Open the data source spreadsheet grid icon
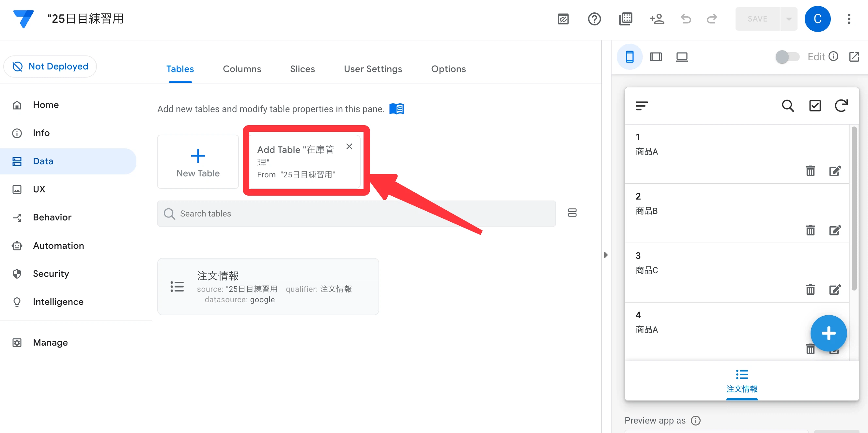Image resolution: width=868 pixels, height=433 pixels. click(x=626, y=19)
